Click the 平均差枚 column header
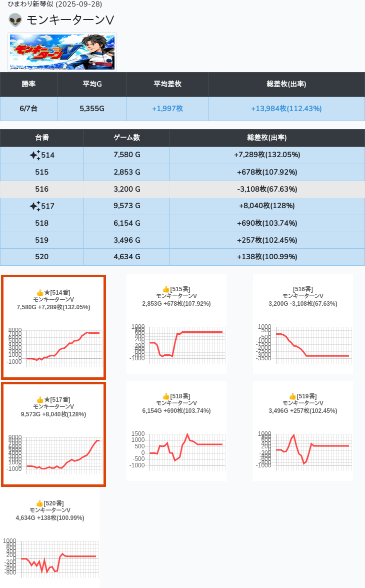This screenshot has height=588, width=365. tap(167, 84)
